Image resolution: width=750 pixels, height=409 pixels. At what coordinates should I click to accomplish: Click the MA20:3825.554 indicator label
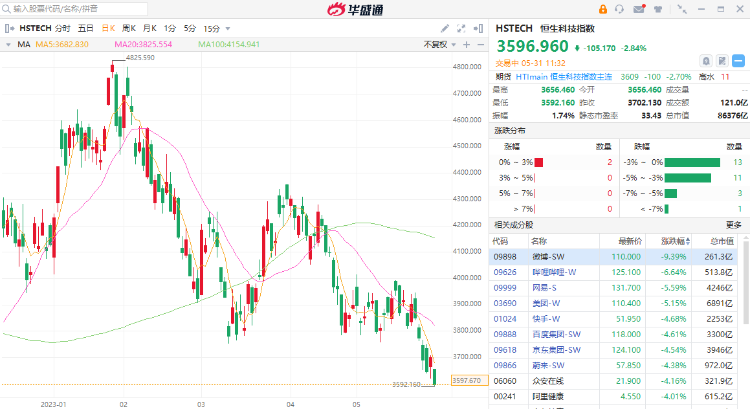(143, 44)
